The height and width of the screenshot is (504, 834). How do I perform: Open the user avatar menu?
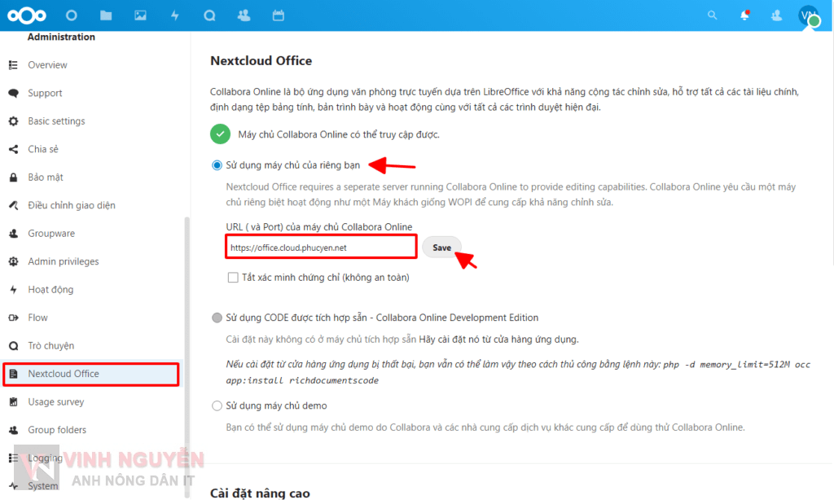[x=807, y=15]
